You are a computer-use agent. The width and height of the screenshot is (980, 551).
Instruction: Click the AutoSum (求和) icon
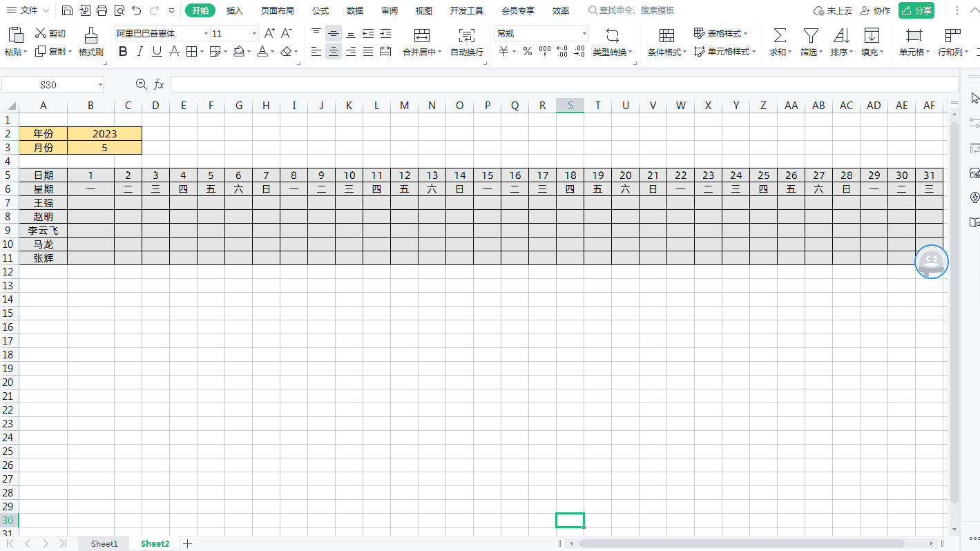[x=780, y=35]
